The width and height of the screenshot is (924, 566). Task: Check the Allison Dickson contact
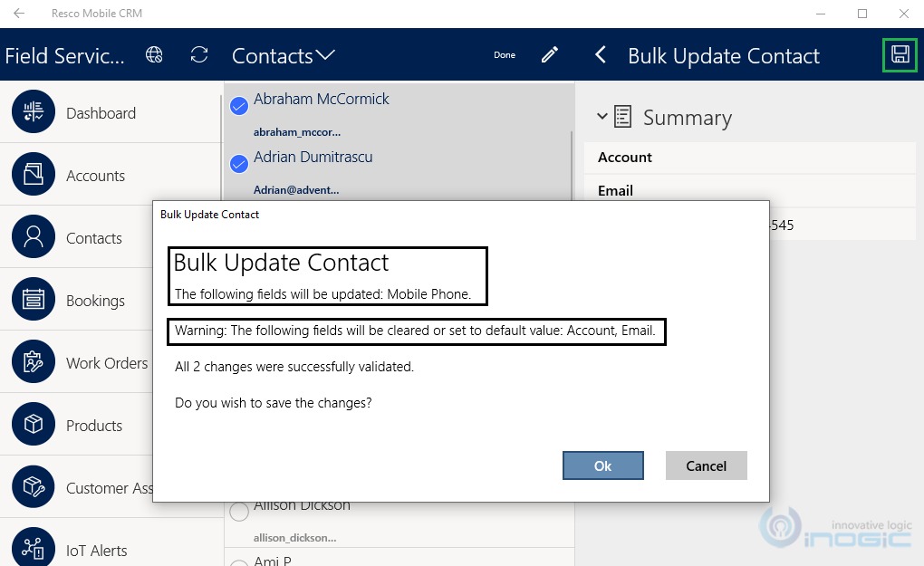pyautogui.click(x=238, y=512)
